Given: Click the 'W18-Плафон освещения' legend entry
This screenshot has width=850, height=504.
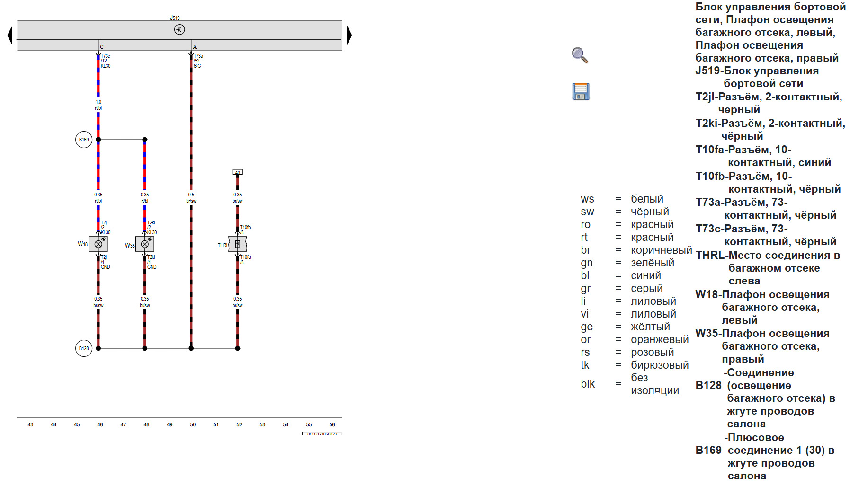Looking at the screenshot, I should [x=762, y=307].
